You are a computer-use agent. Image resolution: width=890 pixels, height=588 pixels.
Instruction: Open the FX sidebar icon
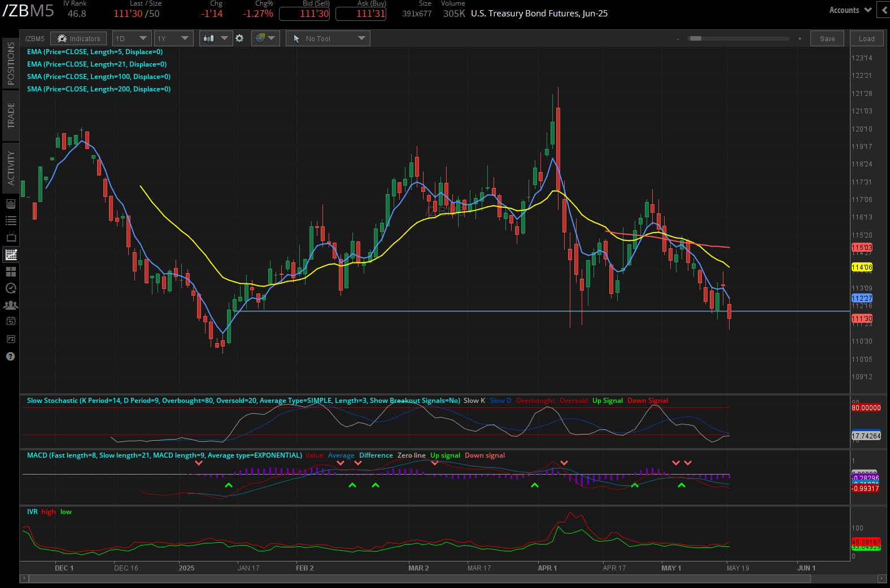coord(11,339)
